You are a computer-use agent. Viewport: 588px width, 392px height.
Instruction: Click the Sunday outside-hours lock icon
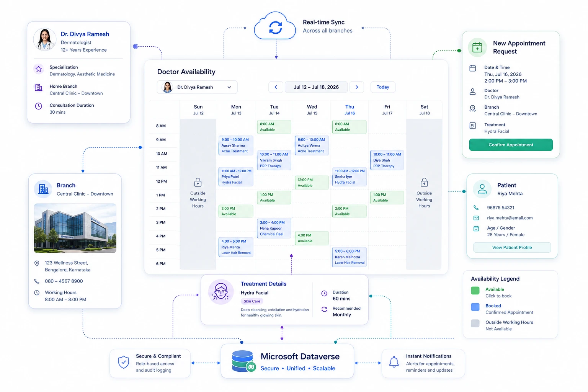coord(198,182)
